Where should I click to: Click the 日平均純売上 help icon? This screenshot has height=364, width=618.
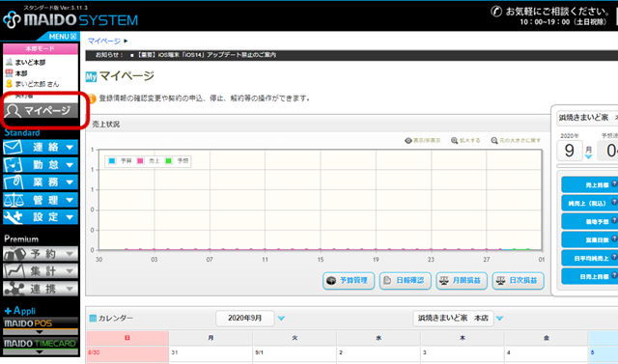coord(614,257)
